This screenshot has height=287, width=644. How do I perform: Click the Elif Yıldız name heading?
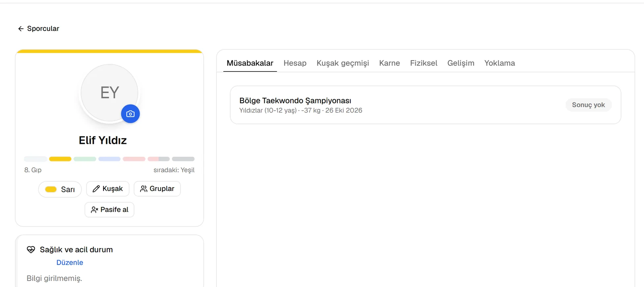click(103, 140)
